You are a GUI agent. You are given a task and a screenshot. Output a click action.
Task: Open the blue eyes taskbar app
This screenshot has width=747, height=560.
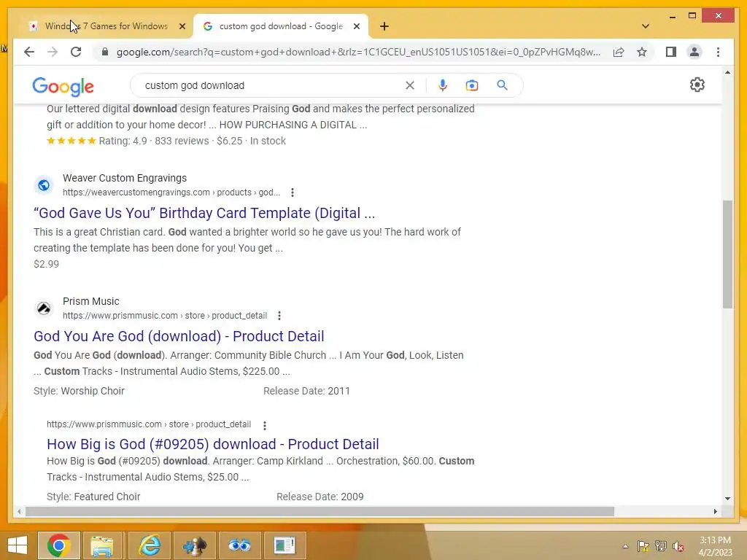[x=239, y=545]
